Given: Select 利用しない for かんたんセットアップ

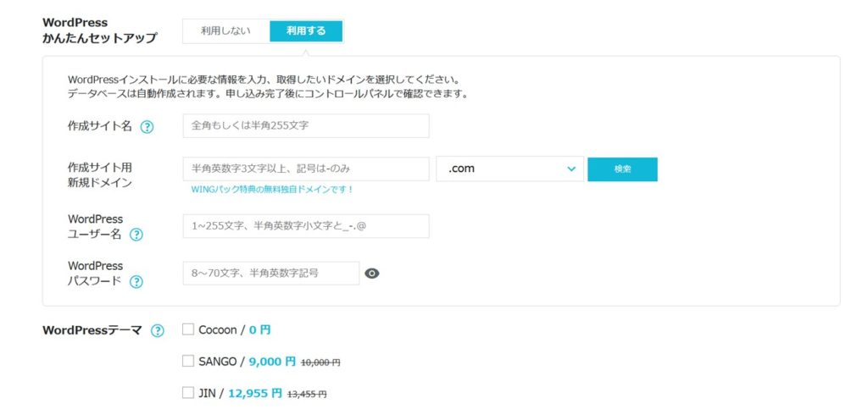Looking at the screenshot, I should 225,30.
